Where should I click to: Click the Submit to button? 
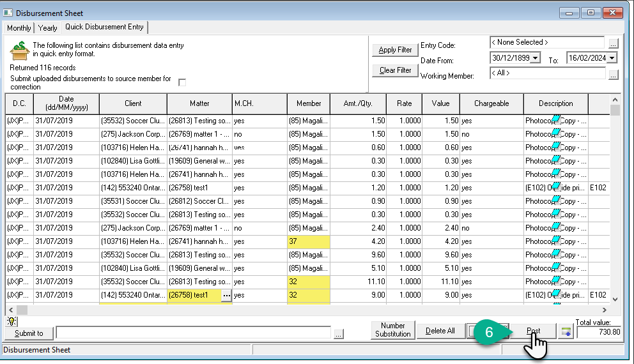point(29,333)
